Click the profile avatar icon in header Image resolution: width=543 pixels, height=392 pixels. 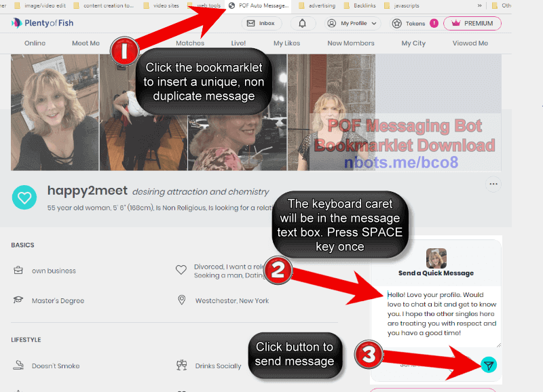[x=331, y=23]
